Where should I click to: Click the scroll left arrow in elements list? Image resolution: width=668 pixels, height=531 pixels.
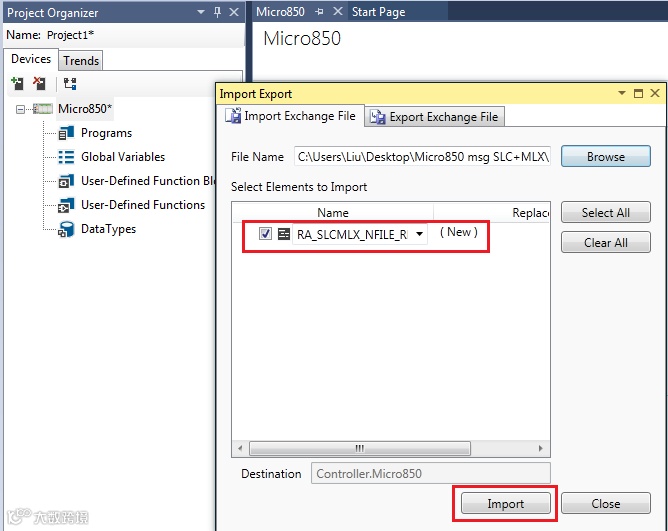click(x=240, y=448)
